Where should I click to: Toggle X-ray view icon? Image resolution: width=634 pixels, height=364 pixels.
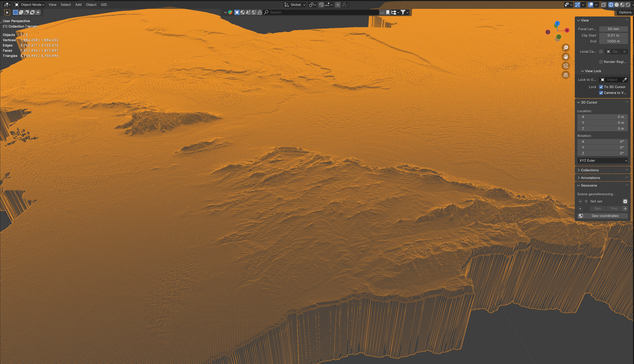(x=603, y=5)
